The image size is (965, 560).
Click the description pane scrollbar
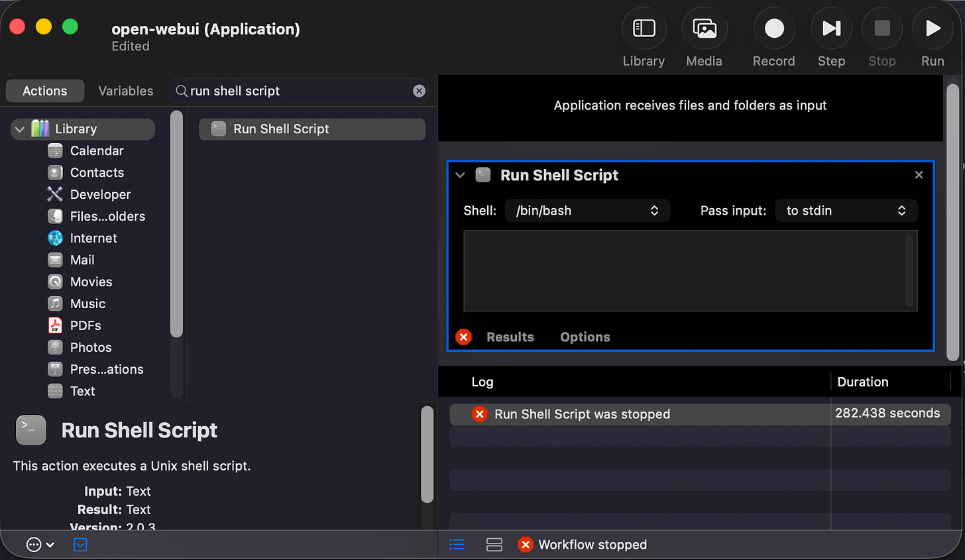pyautogui.click(x=427, y=455)
